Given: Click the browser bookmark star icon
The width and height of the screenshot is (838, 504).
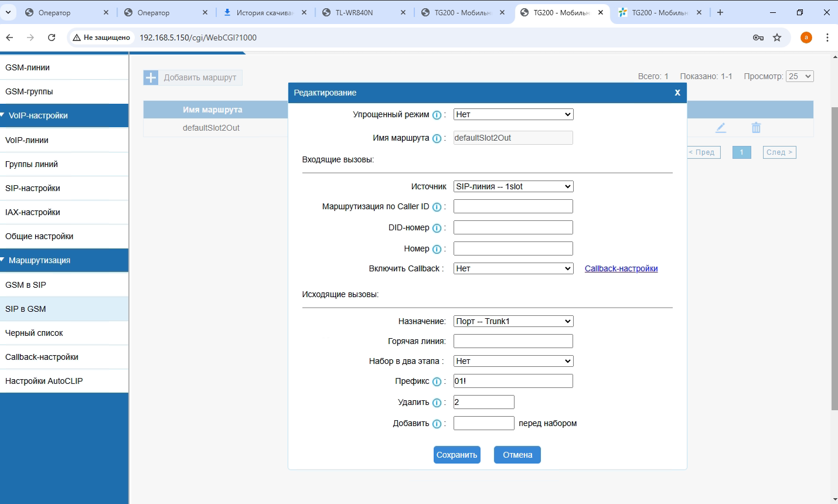Looking at the screenshot, I should coord(777,38).
